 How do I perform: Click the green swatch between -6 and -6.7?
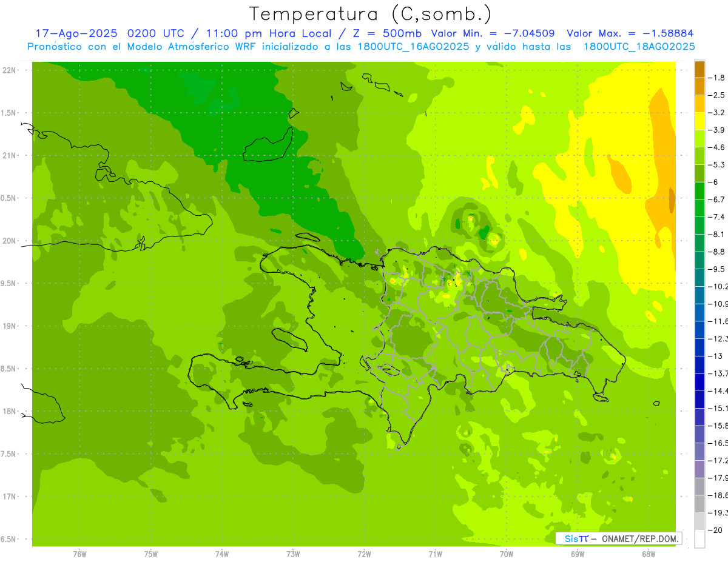tap(699, 190)
